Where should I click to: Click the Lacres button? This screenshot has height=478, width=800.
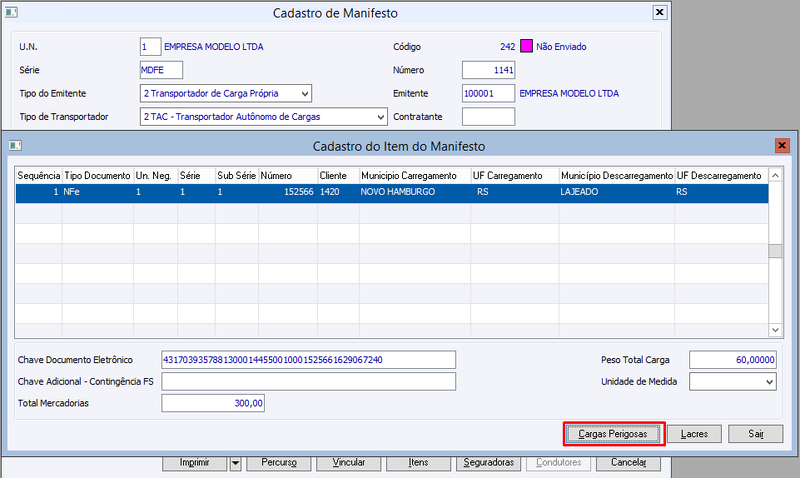pos(694,434)
